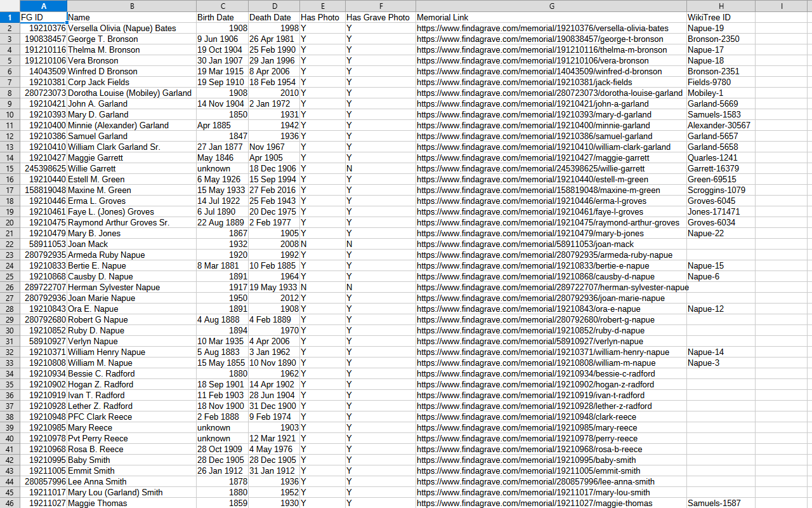Select birth date cell '22 Aug 1889'
The image size is (812, 508).
pos(222,222)
